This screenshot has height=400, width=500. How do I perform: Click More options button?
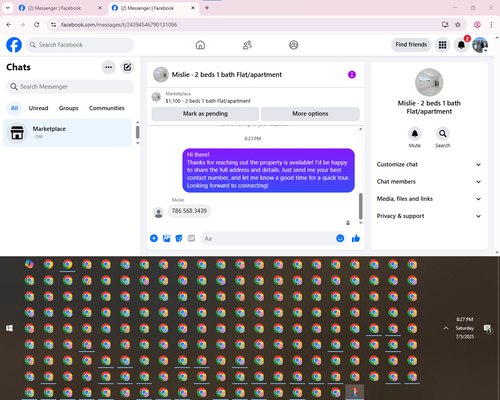(310, 114)
